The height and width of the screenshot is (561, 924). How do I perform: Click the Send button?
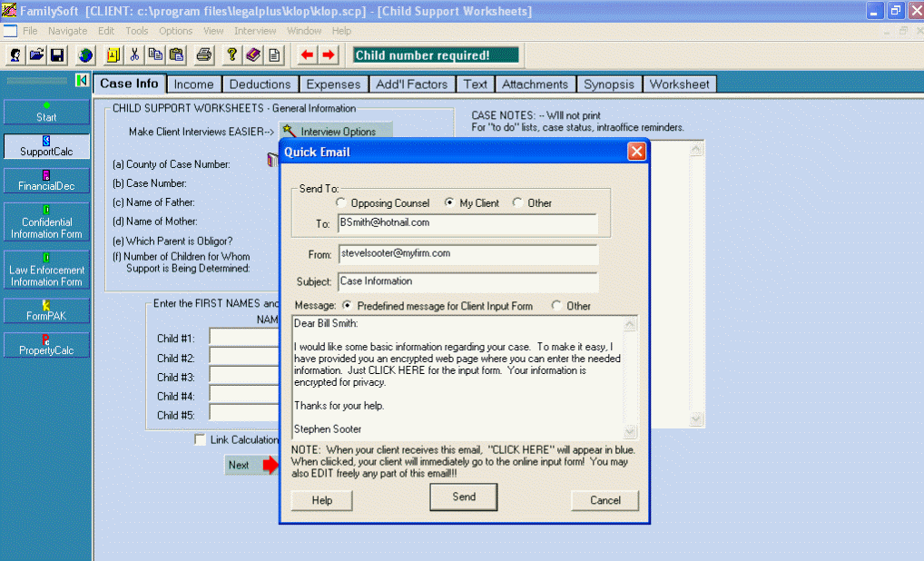pyautogui.click(x=463, y=497)
